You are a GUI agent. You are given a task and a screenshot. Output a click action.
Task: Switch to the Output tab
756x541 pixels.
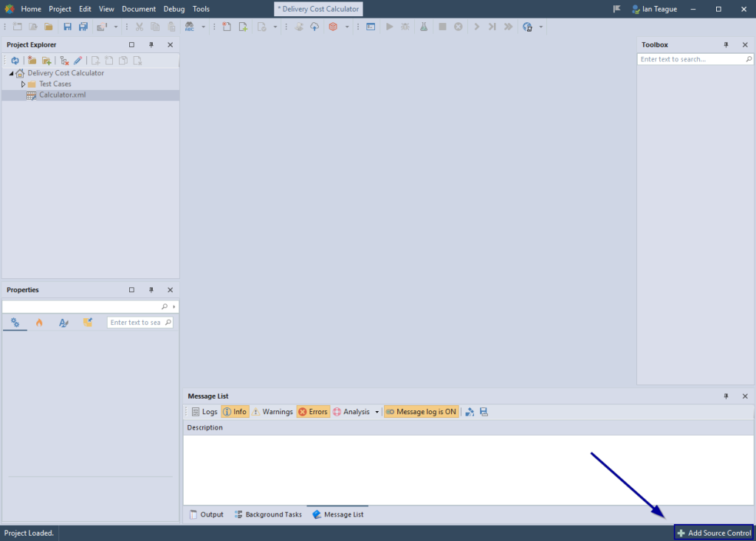click(207, 514)
